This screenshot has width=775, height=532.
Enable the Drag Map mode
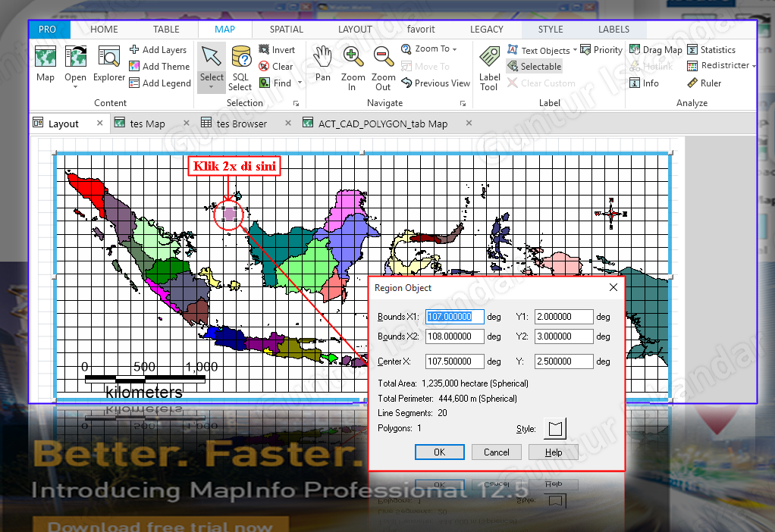point(656,49)
